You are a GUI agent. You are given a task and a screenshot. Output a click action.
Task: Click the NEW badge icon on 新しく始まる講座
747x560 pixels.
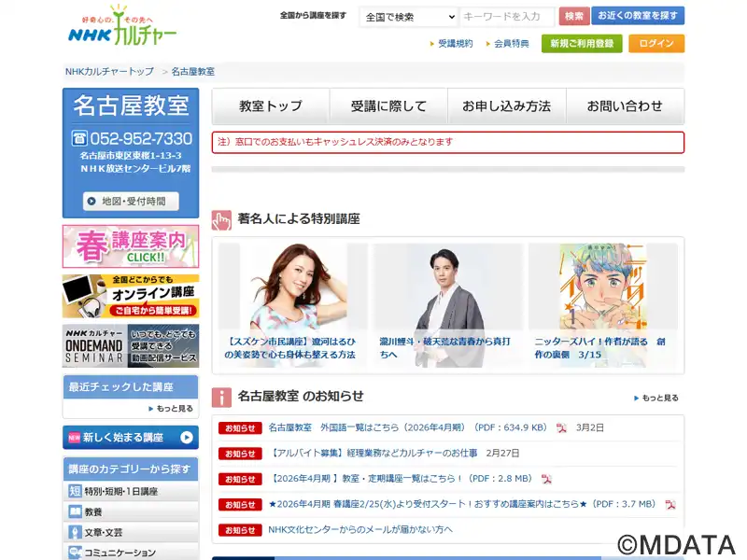(75, 437)
